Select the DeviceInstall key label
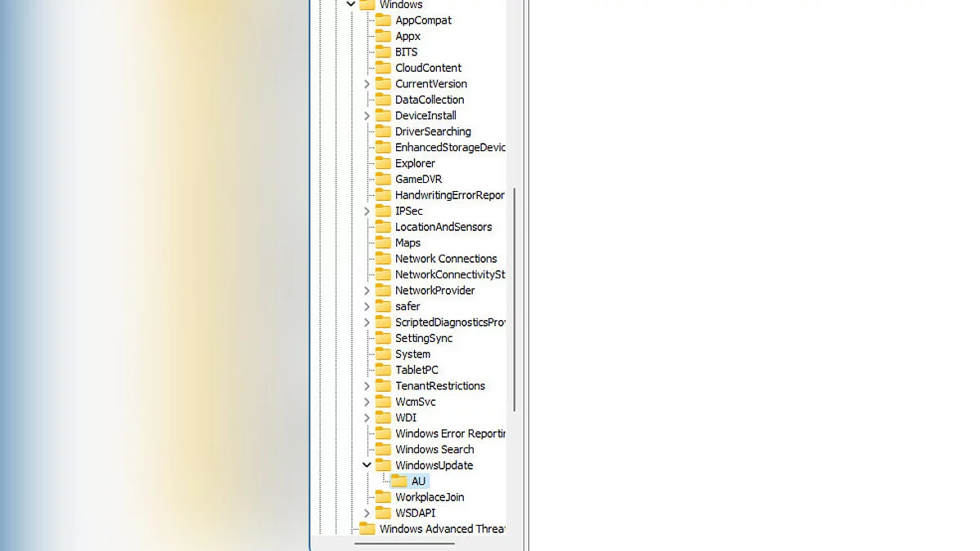 click(x=425, y=116)
